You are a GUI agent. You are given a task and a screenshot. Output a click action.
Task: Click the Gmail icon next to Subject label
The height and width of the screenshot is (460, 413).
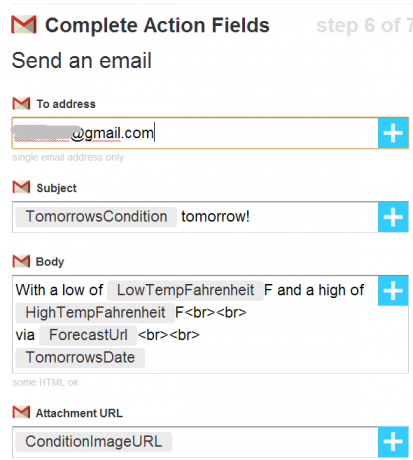pyautogui.click(x=21, y=187)
